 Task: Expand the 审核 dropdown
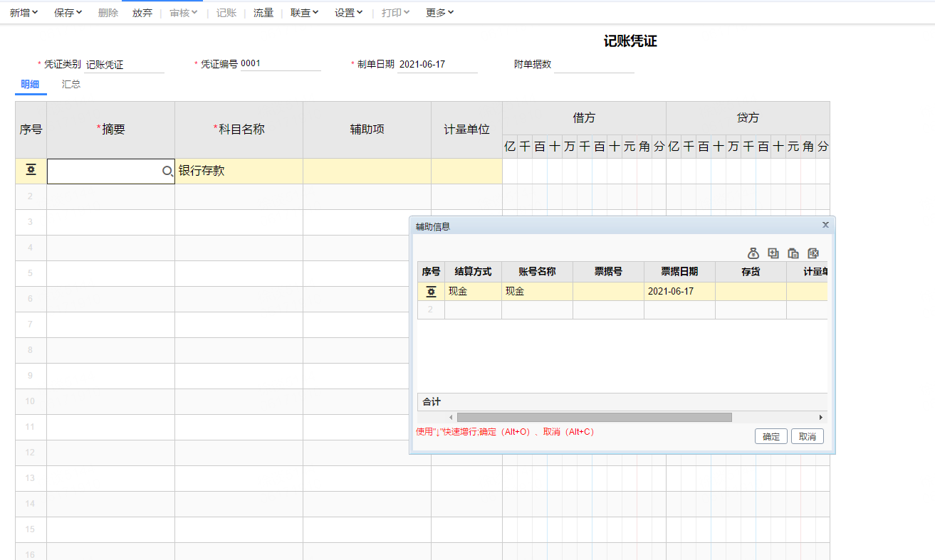click(x=184, y=13)
